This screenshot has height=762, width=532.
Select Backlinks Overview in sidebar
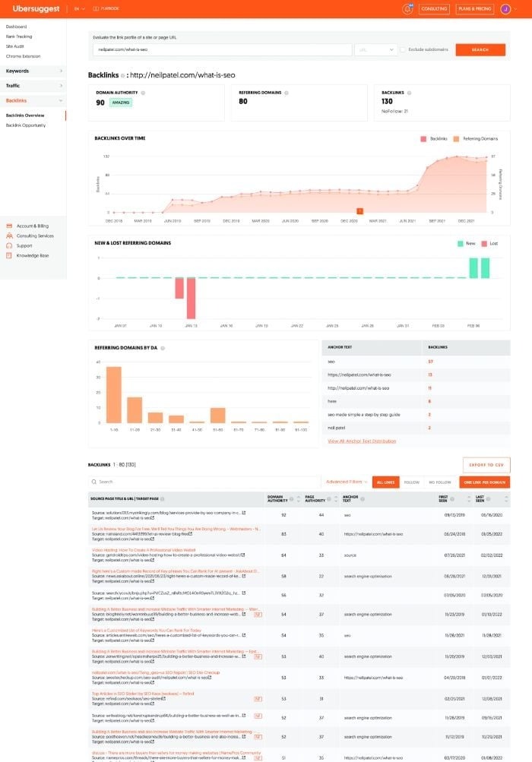pyautogui.click(x=25, y=115)
